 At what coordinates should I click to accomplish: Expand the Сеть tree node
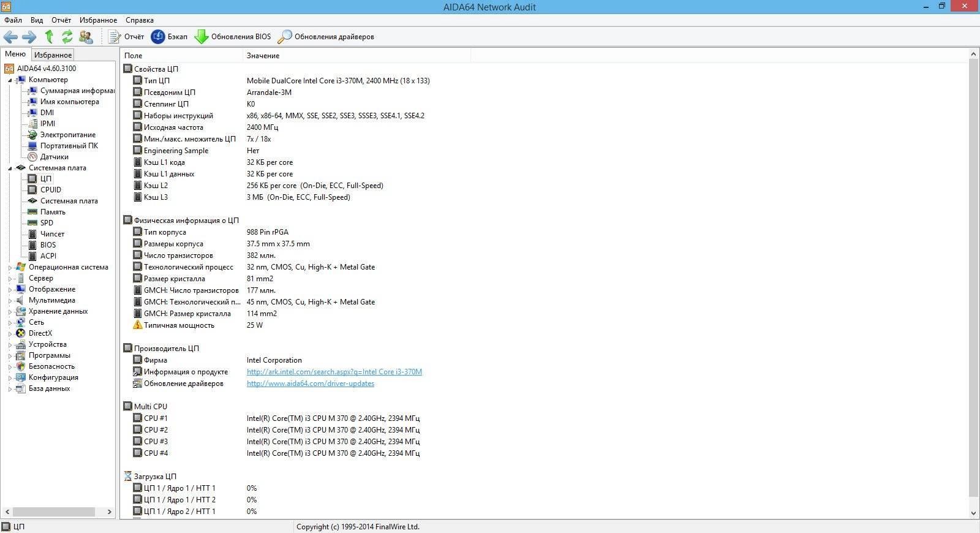click(10, 323)
